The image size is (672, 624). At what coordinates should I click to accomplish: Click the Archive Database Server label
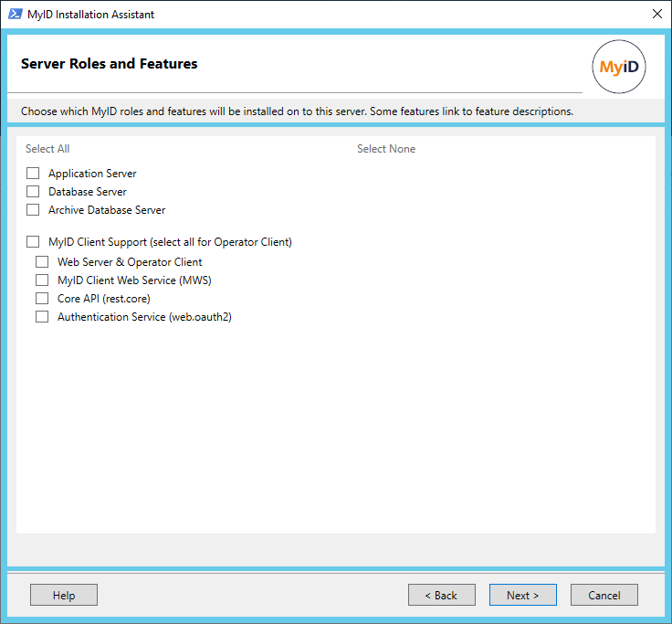(x=107, y=210)
